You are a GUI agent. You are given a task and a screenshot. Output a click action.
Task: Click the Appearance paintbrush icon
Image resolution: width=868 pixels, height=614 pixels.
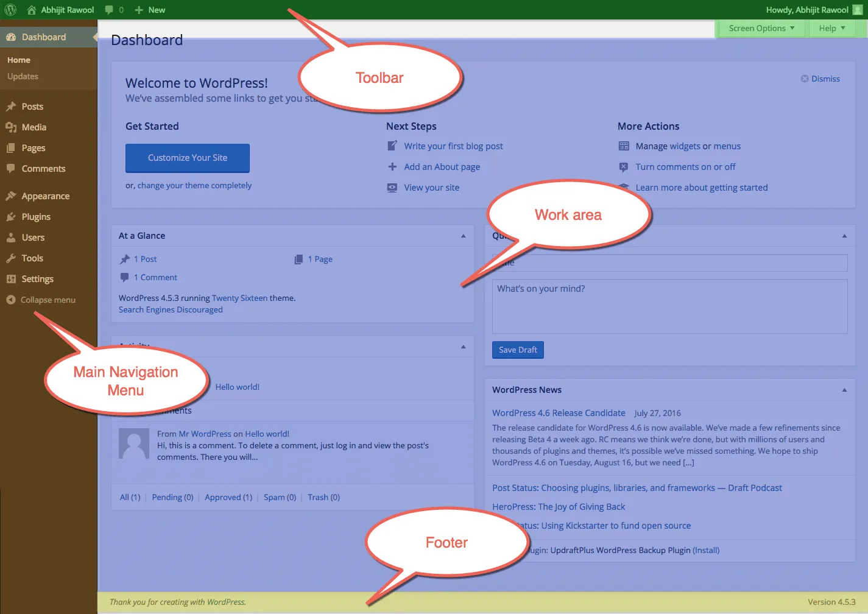11,196
